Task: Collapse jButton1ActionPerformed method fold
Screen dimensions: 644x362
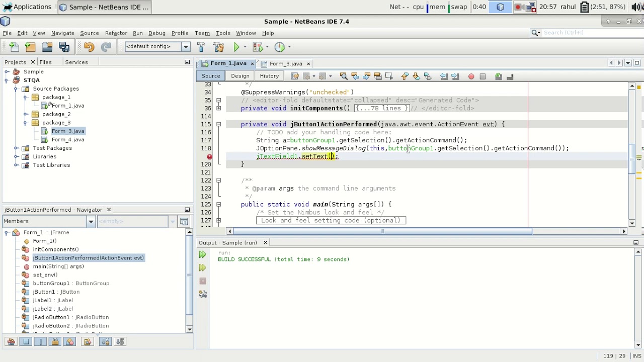Action: [x=218, y=124]
